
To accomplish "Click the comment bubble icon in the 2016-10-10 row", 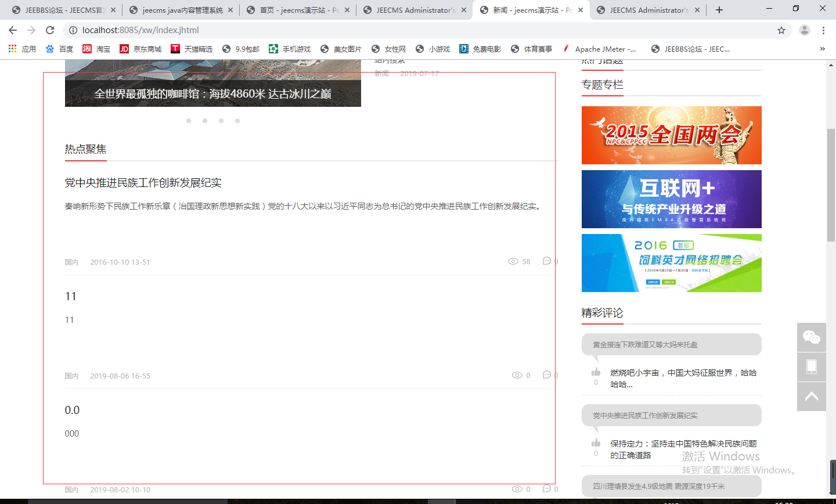I will coord(546,261).
